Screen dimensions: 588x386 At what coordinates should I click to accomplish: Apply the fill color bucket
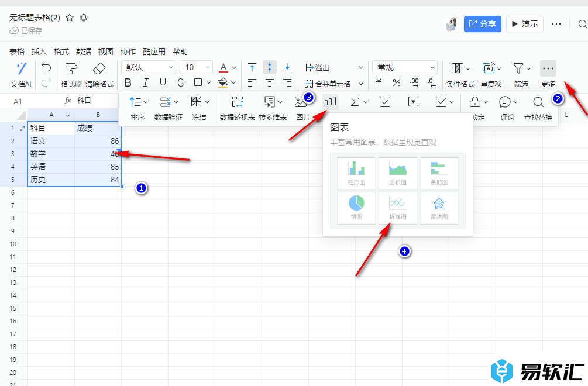[x=223, y=82]
